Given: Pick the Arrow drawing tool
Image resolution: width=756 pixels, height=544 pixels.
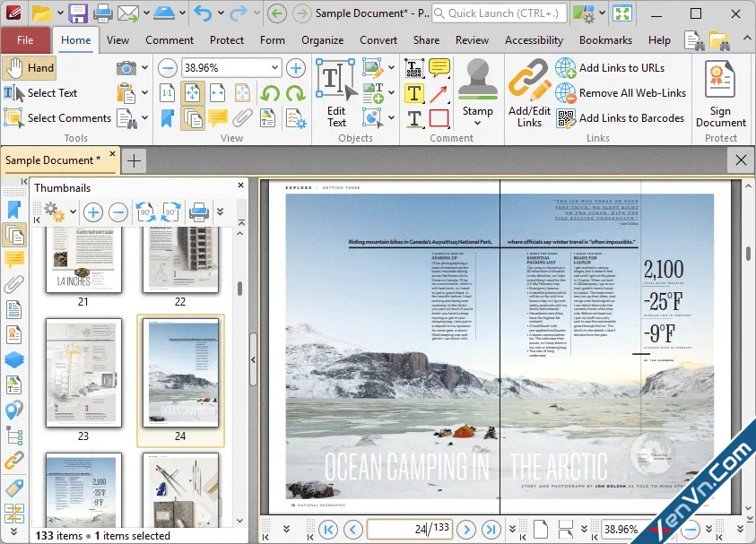Looking at the screenshot, I should 439,93.
